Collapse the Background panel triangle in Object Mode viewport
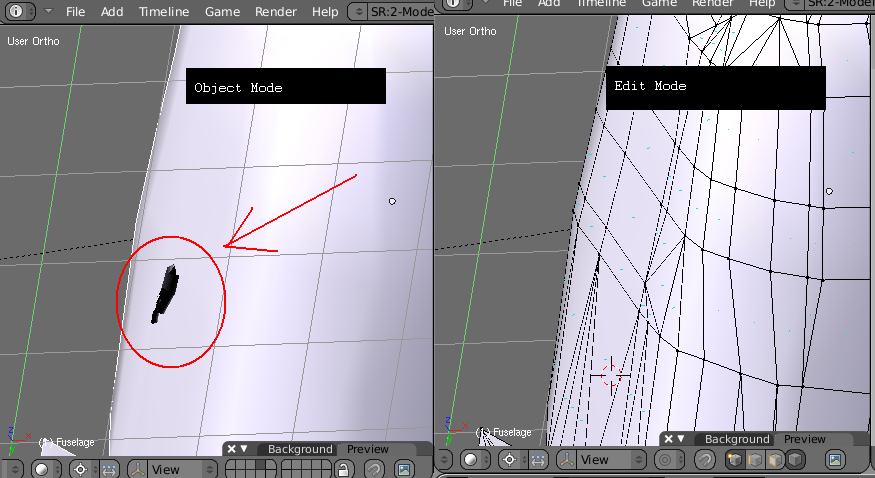Screen dimensions: 875x478 point(244,448)
